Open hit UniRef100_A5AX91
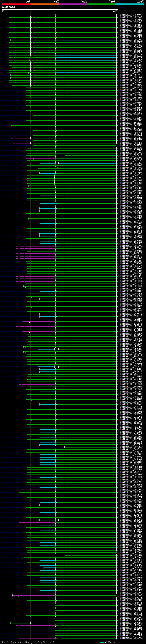Screen dimensions: 146x644 pyautogui.click(x=131, y=20)
